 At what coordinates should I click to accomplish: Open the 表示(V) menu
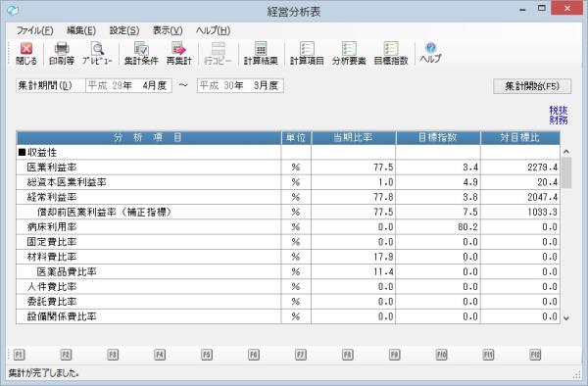click(x=168, y=30)
